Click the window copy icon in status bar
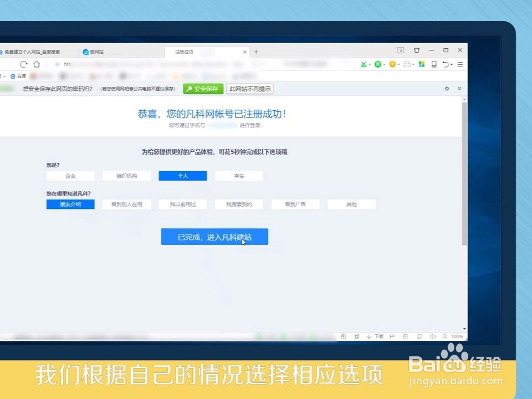This screenshot has width=532, height=399. [x=419, y=336]
